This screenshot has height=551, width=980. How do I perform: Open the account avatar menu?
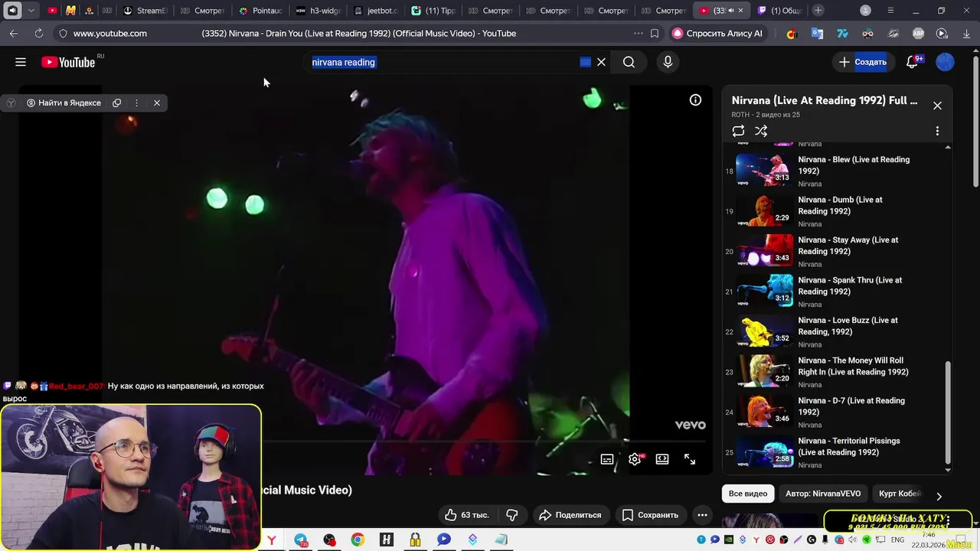coord(946,62)
